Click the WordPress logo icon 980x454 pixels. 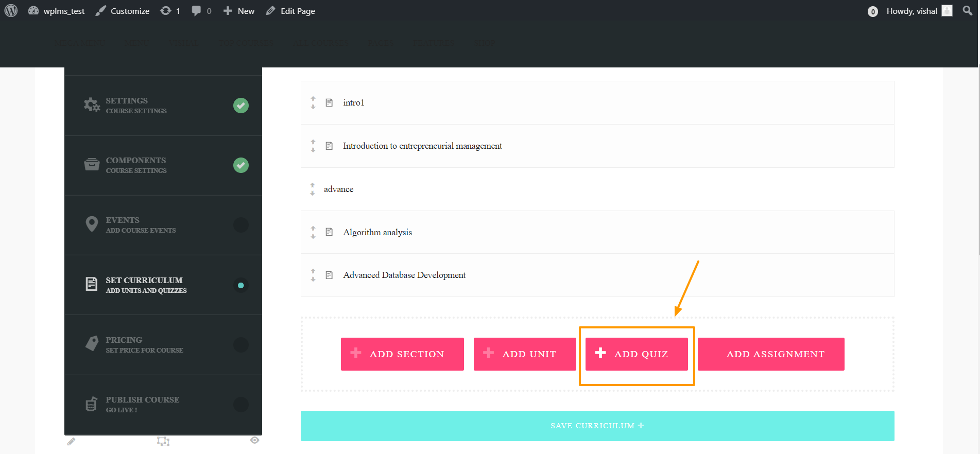click(x=11, y=11)
